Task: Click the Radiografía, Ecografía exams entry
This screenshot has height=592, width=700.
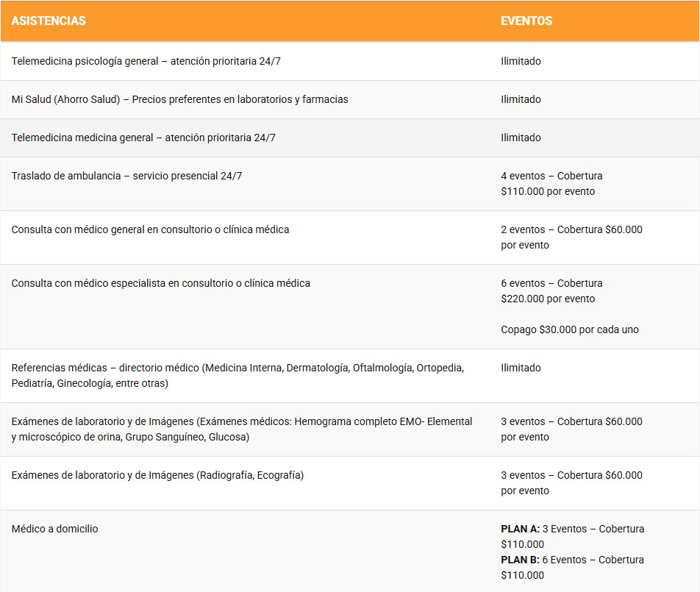Action: (x=157, y=475)
